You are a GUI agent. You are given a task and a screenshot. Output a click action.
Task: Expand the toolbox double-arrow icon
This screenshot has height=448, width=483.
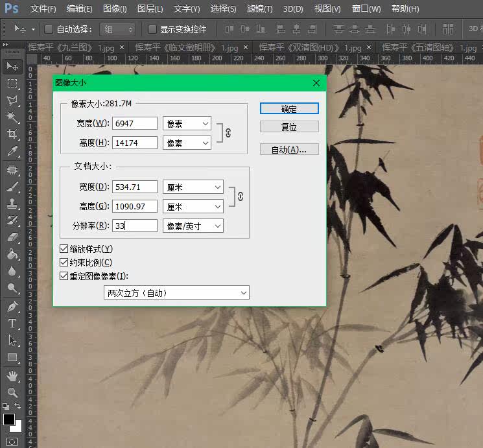[5, 45]
